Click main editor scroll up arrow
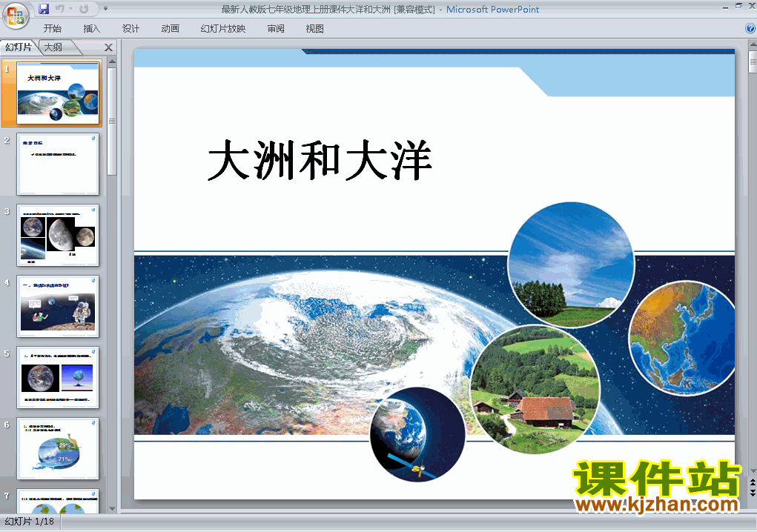Screen dimensions: 757x532 (753, 45)
